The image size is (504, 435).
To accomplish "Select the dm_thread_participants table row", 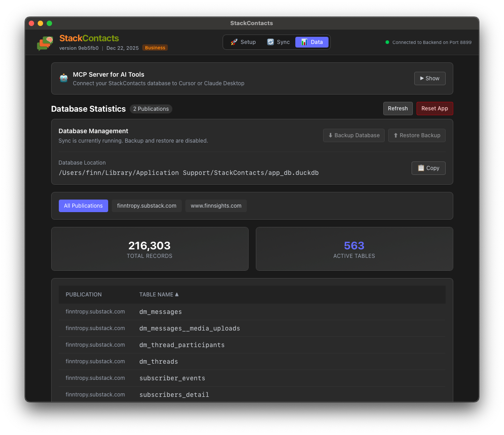I will click(x=252, y=345).
